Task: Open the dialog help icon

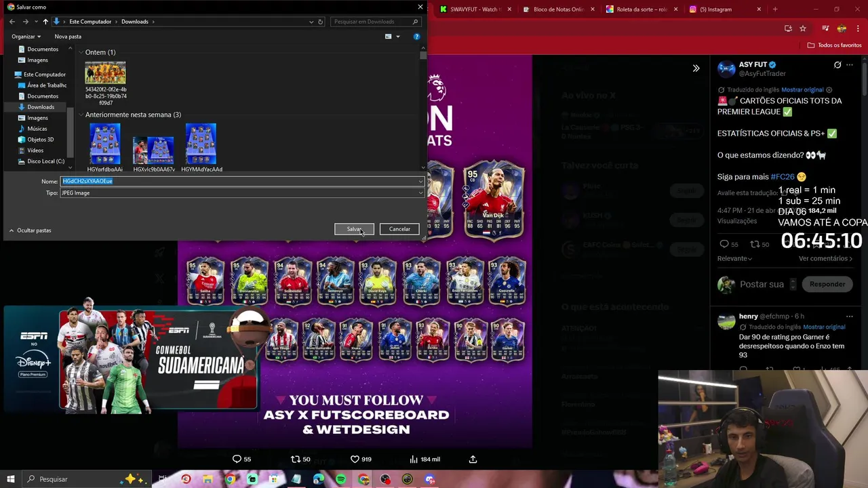Action: 416,37
